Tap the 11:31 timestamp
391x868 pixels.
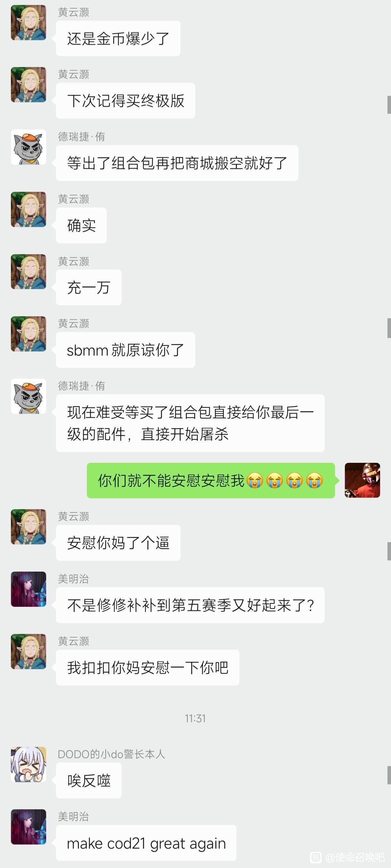pyautogui.click(x=195, y=719)
